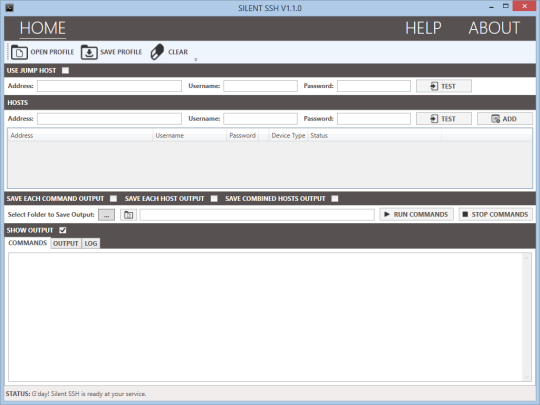
Task: Focus the jump host Username field
Action: [260, 86]
